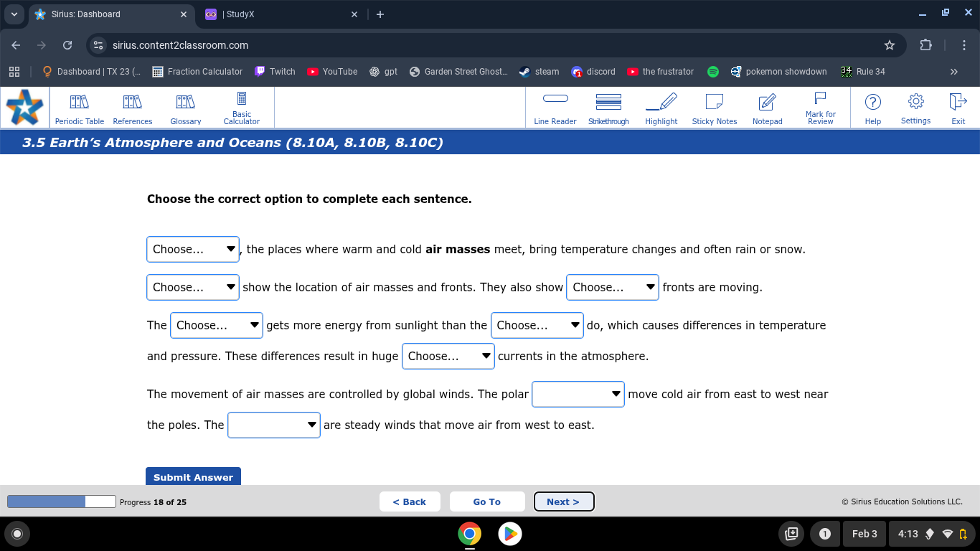
Task: Select the Strikethrough tool
Action: coord(608,108)
